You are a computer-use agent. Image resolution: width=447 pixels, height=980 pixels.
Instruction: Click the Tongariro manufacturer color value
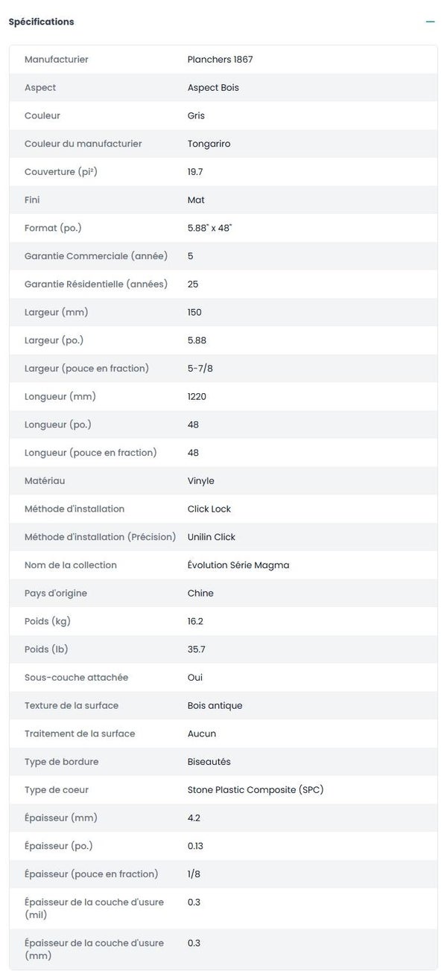(x=209, y=144)
